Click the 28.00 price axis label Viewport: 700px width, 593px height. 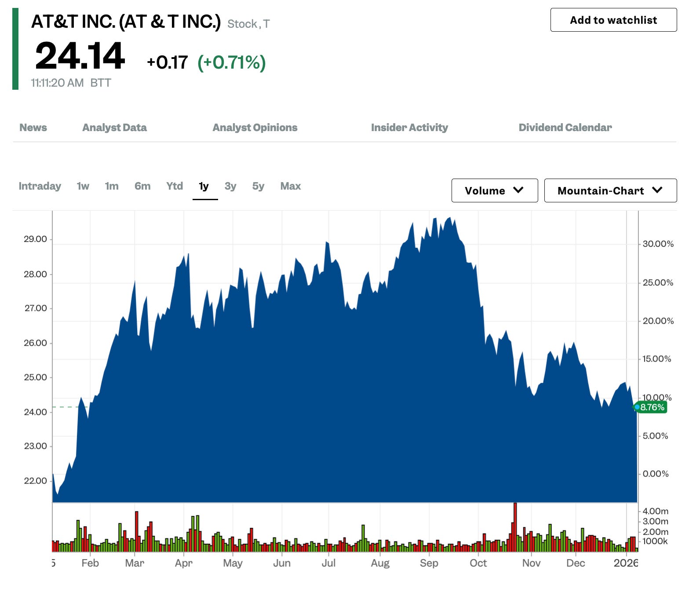[35, 274]
